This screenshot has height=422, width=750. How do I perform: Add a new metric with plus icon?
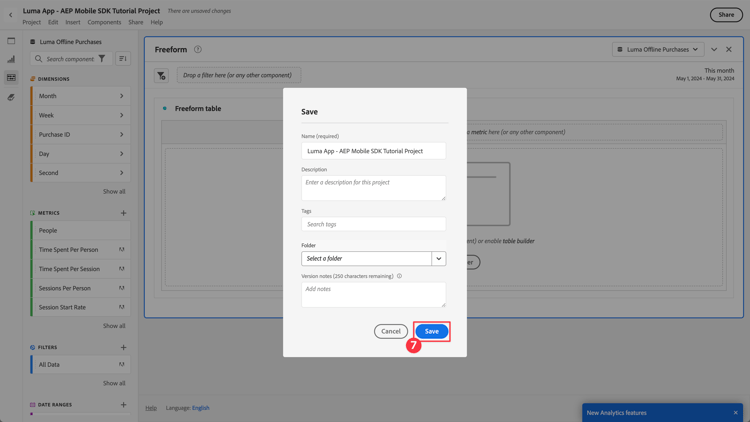pos(123,213)
